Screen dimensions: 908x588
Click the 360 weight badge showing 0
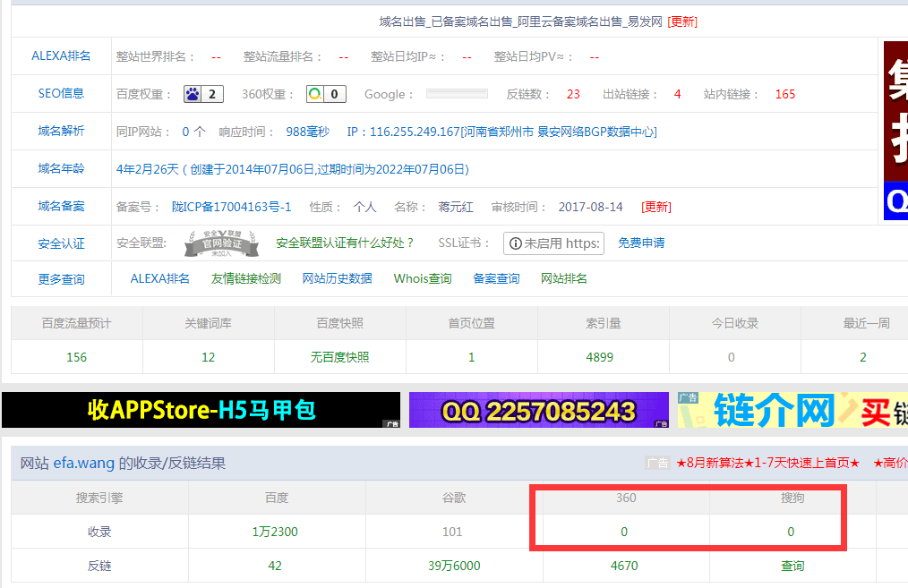point(325,94)
